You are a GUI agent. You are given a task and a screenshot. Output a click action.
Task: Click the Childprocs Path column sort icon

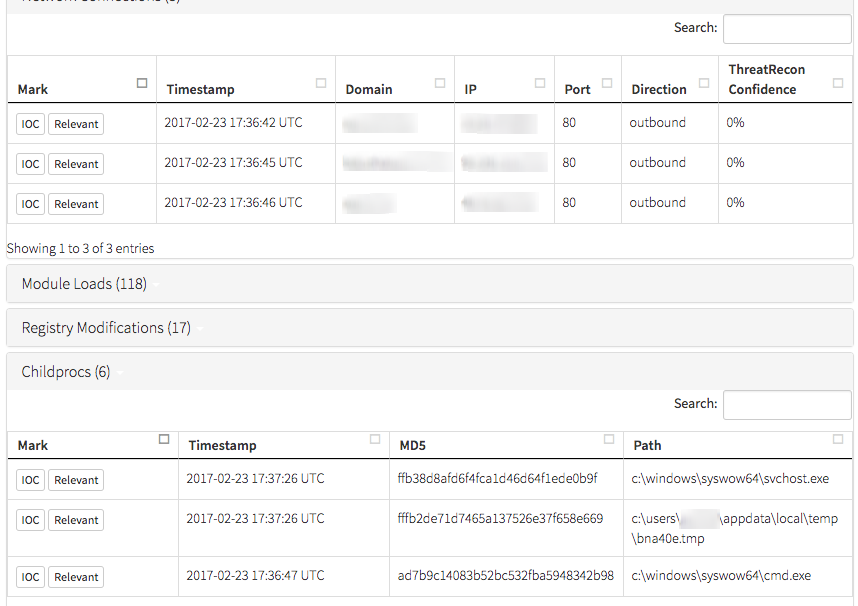(838, 439)
